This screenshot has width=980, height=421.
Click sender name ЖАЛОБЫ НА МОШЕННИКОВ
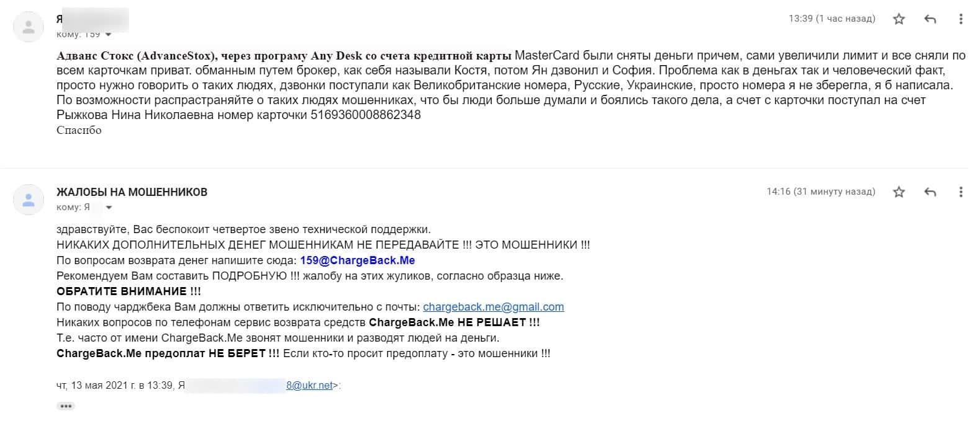[x=132, y=192]
